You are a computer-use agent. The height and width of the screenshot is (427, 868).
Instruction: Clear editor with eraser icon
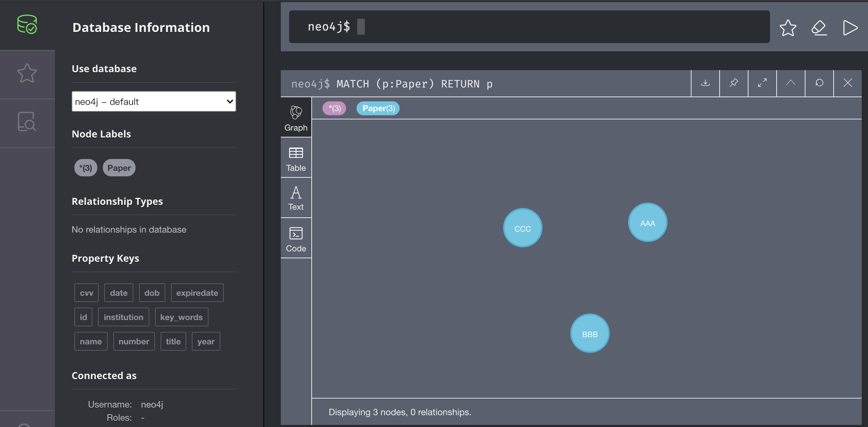coord(819,28)
